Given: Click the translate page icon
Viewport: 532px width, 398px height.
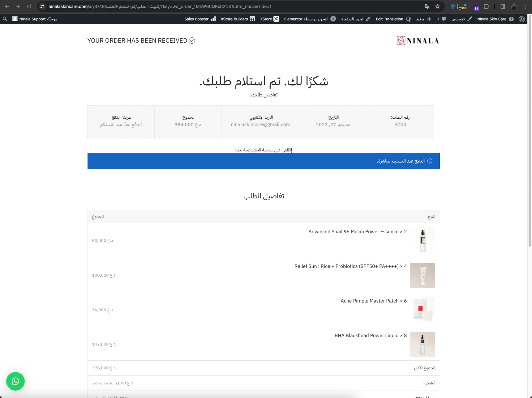Looking at the screenshot, I should tap(427, 6).
